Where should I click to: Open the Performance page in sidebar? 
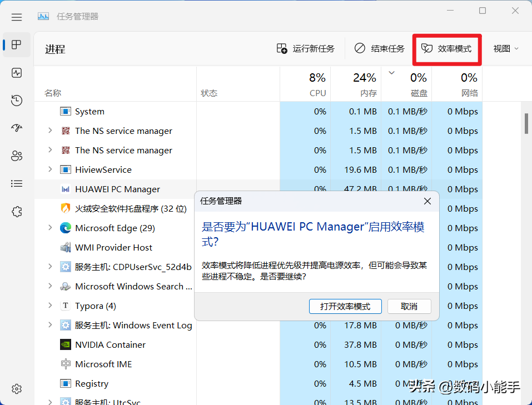[17, 73]
